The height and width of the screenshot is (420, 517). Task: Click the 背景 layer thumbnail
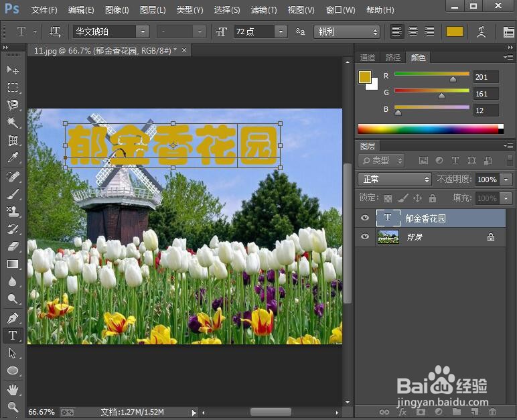pos(388,236)
